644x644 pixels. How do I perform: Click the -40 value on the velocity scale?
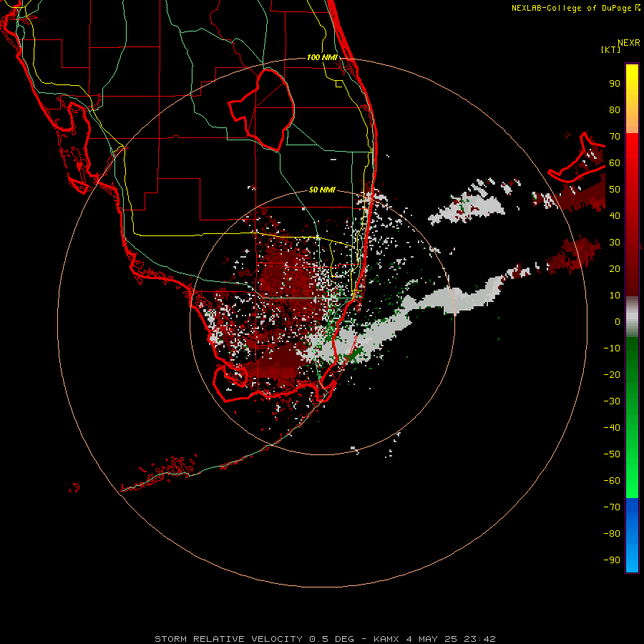pyautogui.click(x=612, y=428)
